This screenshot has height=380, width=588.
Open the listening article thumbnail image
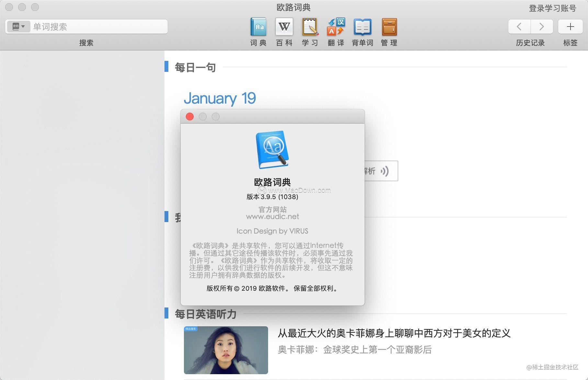[x=226, y=350]
